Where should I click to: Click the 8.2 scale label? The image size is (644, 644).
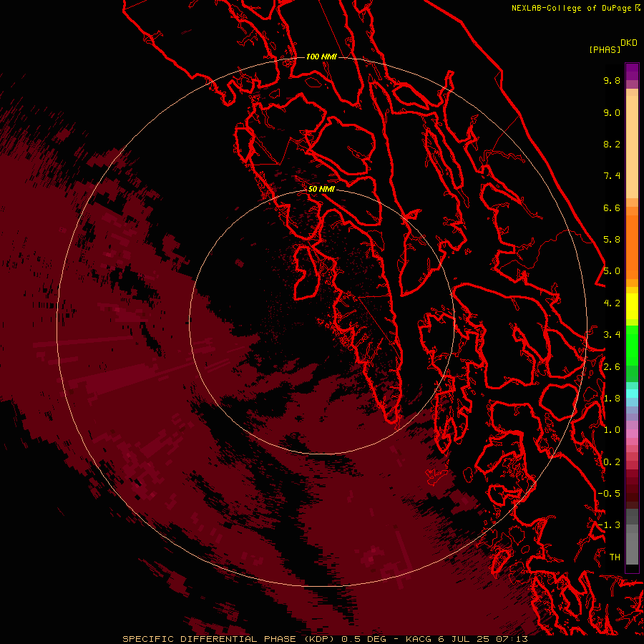point(612,144)
